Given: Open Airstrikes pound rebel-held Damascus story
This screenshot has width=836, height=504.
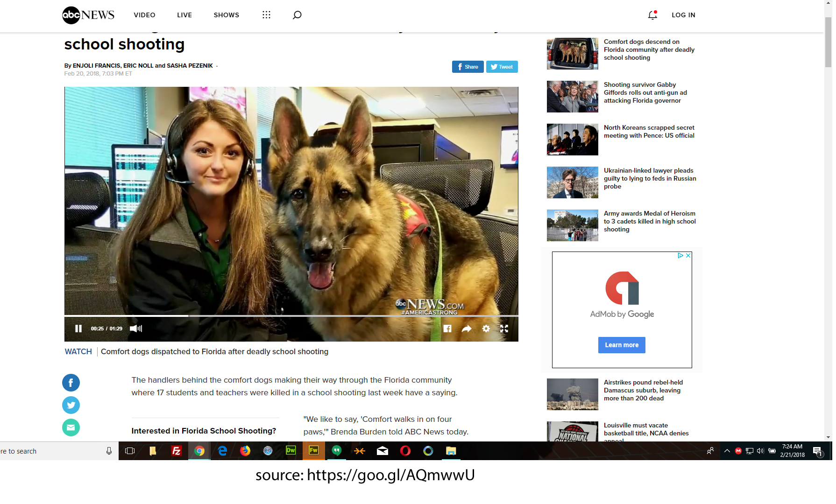Looking at the screenshot, I should pyautogui.click(x=643, y=390).
